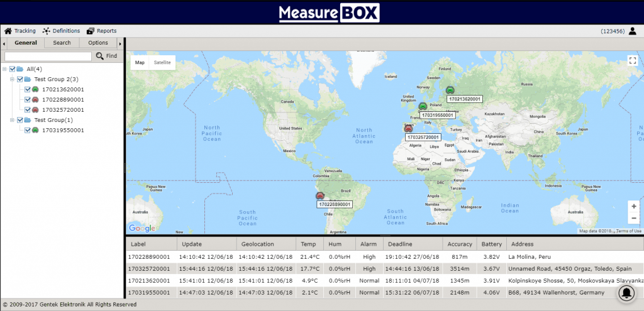Click the device search input field

48,57
